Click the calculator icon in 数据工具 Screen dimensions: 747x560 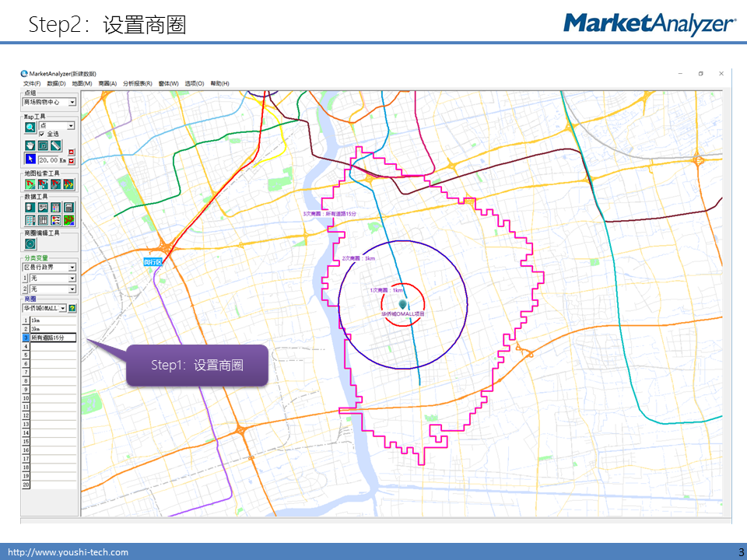[68, 207]
